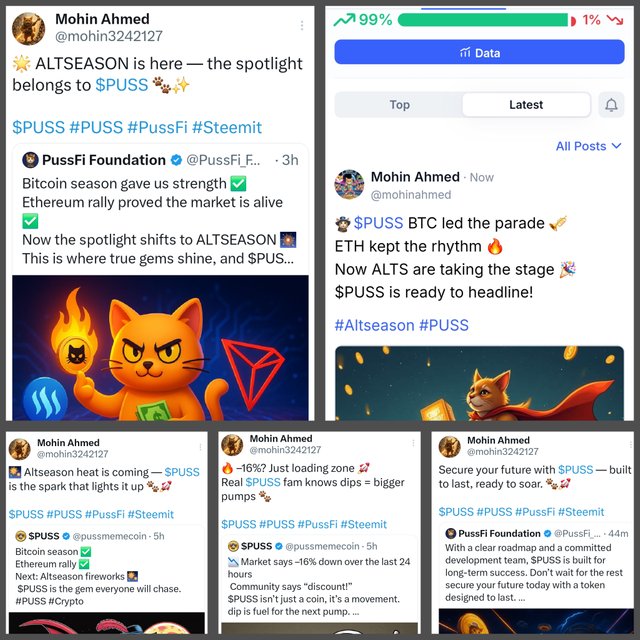
Task: Click the 99% green sentiment bar
Action: [x=482, y=20]
